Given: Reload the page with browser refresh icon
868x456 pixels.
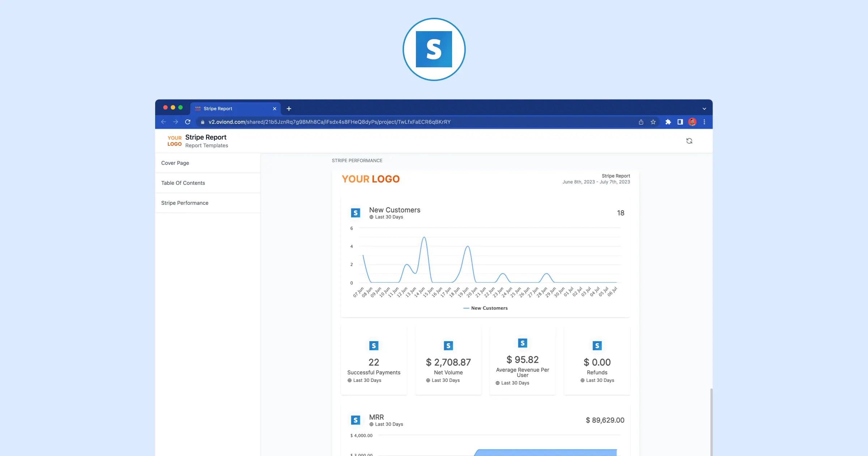Looking at the screenshot, I should tap(188, 122).
